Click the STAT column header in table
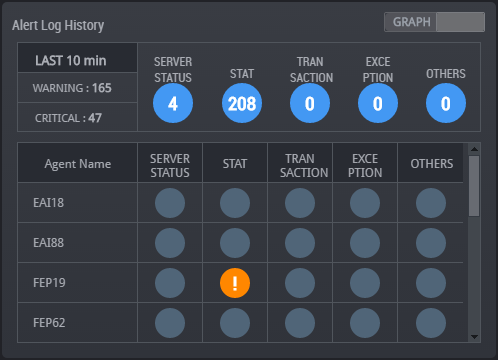This screenshot has height=360, width=498. [235, 163]
